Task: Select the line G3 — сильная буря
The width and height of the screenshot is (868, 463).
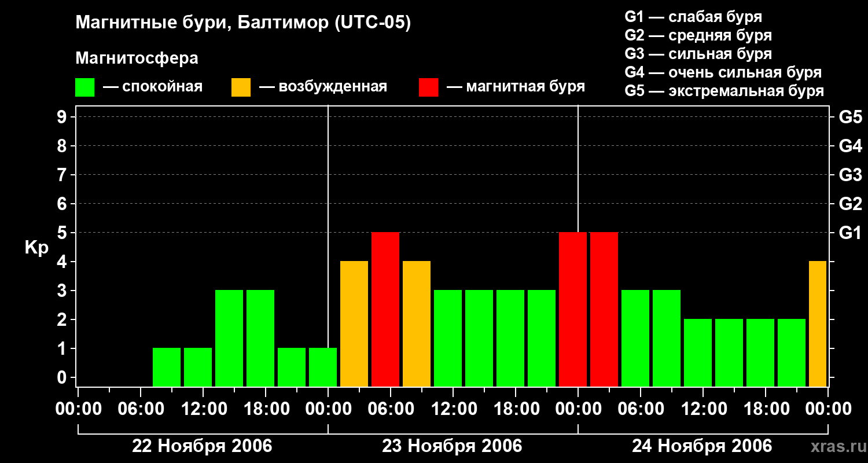Action: click(x=698, y=54)
